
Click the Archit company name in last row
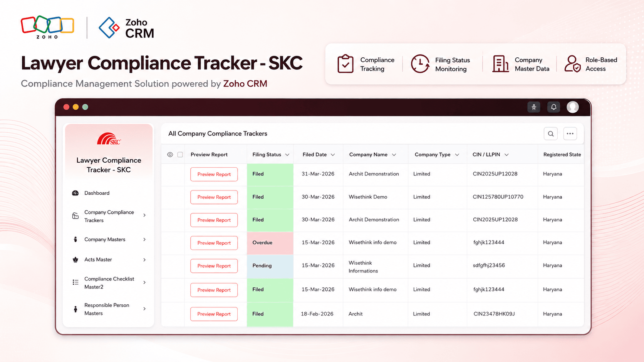click(356, 314)
